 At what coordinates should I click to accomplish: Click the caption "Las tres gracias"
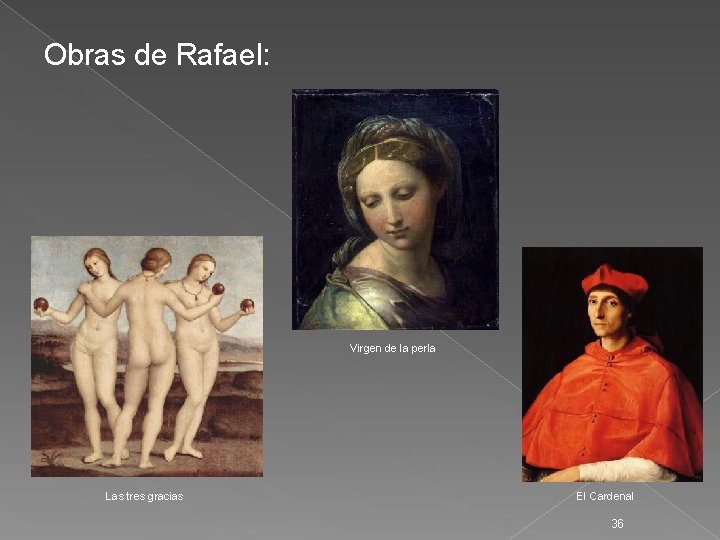pyautogui.click(x=144, y=496)
